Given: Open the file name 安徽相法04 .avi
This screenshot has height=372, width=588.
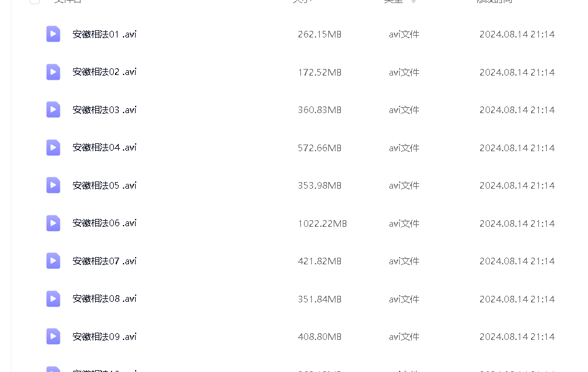Looking at the screenshot, I should point(104,148).
